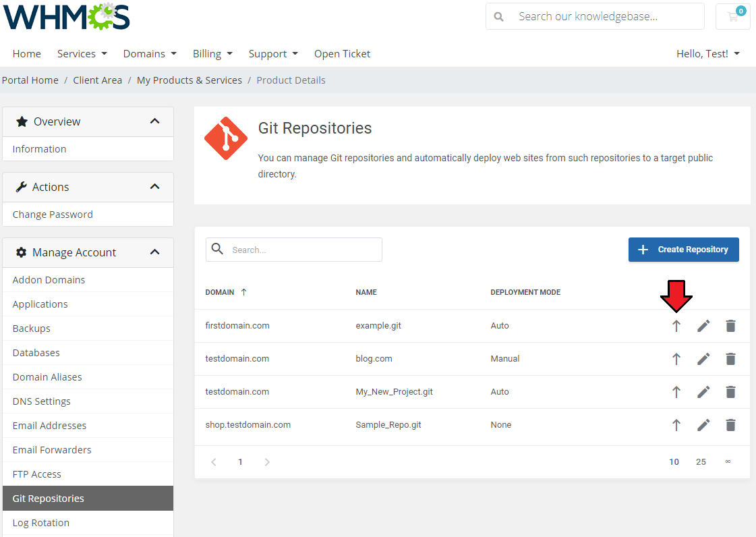756x537 pixels.
Task: Open Applications in sidebar
Action: pos(88,304)
